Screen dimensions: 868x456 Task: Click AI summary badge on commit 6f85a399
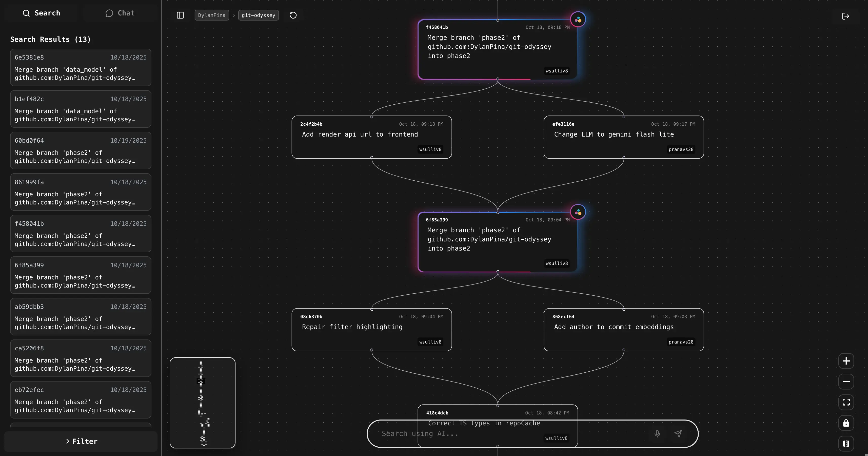pos(578,212)
